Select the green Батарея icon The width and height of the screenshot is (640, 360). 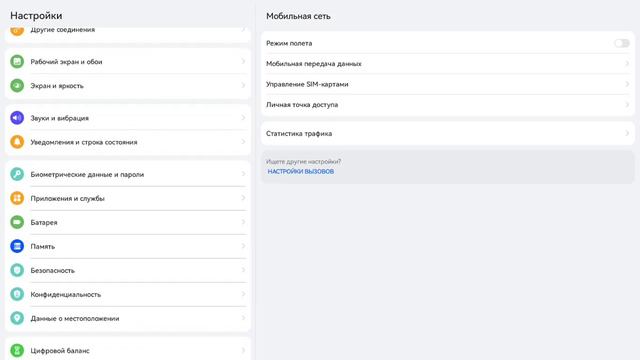tap(17, 222)
